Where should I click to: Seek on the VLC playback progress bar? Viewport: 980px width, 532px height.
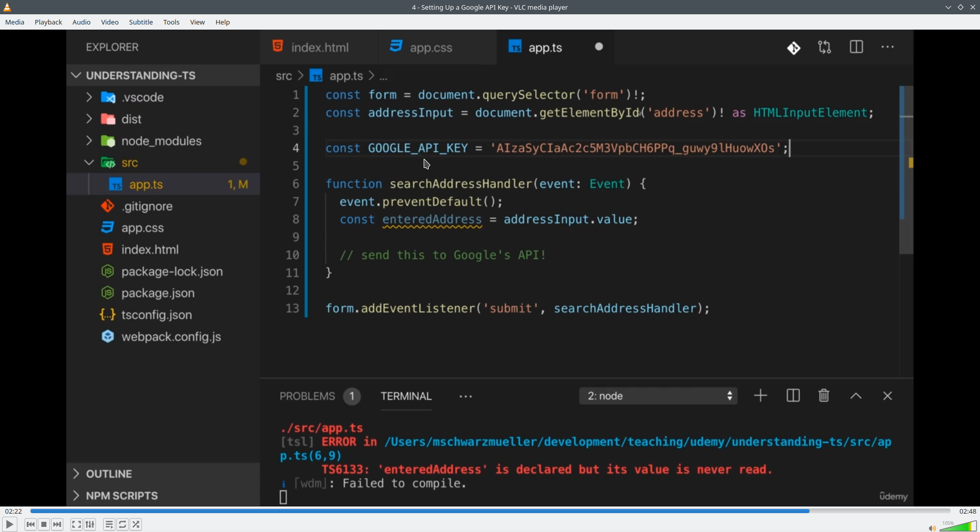[490, 511]
